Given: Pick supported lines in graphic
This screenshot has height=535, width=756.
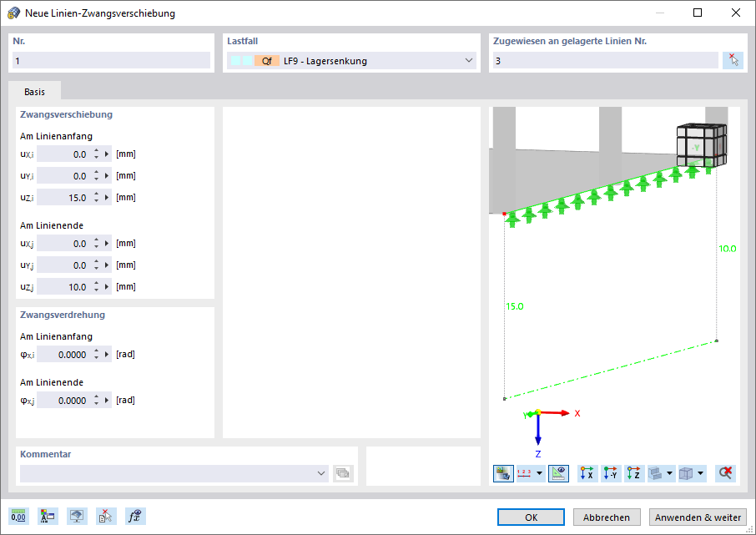Looking at the screenshot, I should [x=733, y=60].
